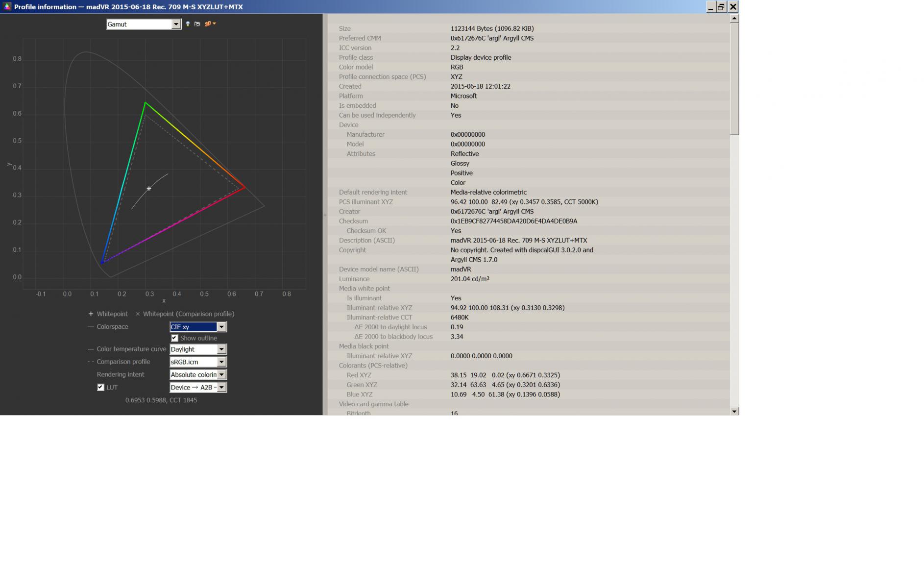Screen dimensions: 924x588
Task: Disable the LUT checkbox
Action: [x=101, y=387]
